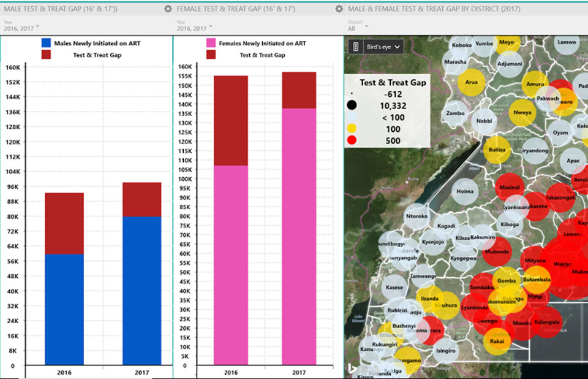Select pink 2016 bar segment in Female chart
Viewport: 588px width, 379px height.
231,265
